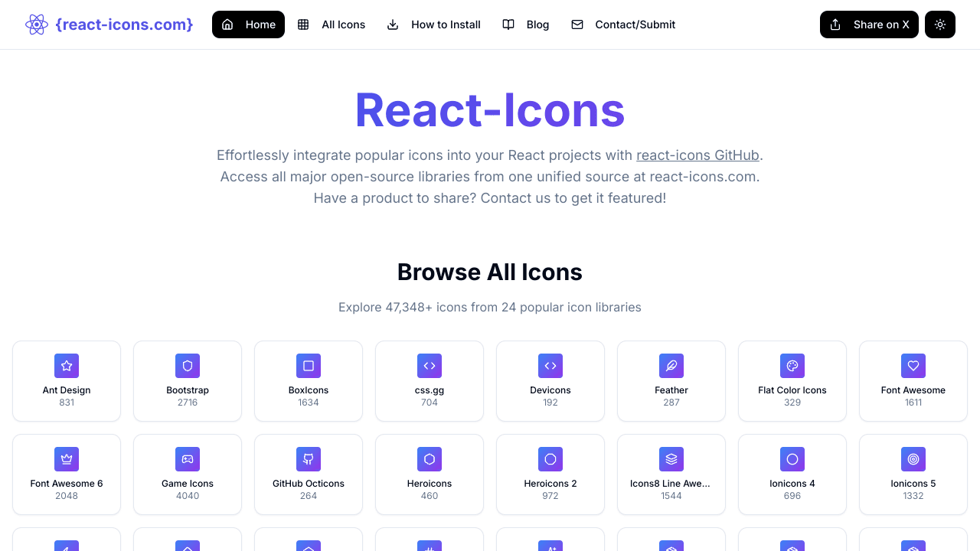This screenshot has height=551, width=980.
Task: Follow the react-icons GitHub link
Action: pos(697,155)
